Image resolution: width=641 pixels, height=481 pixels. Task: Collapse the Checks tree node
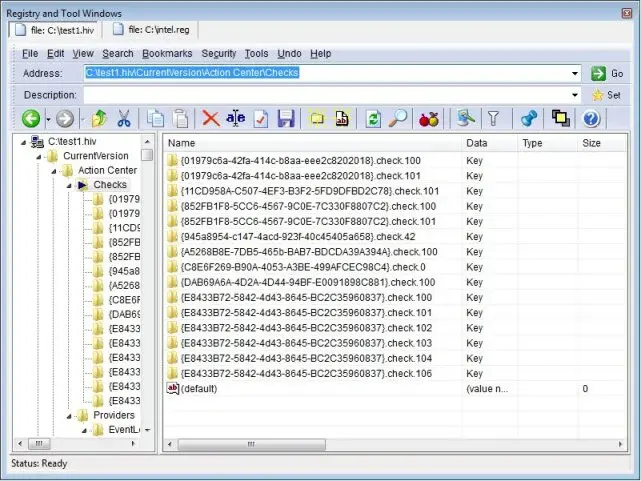tap(69, 186)
